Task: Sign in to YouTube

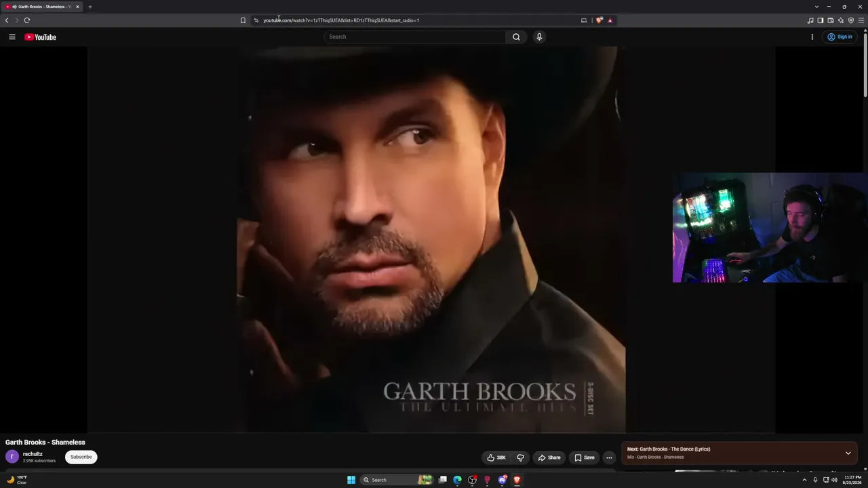Action: 840,37
